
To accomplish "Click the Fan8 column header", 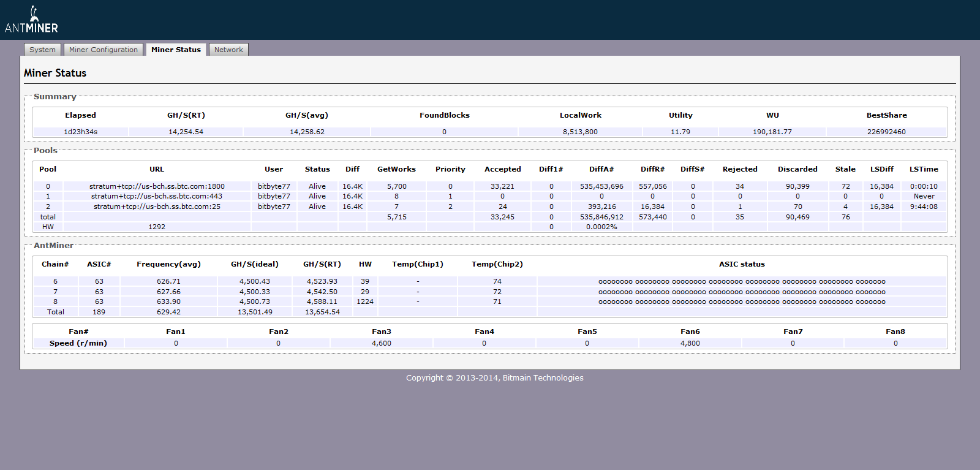I will point(895,332).
